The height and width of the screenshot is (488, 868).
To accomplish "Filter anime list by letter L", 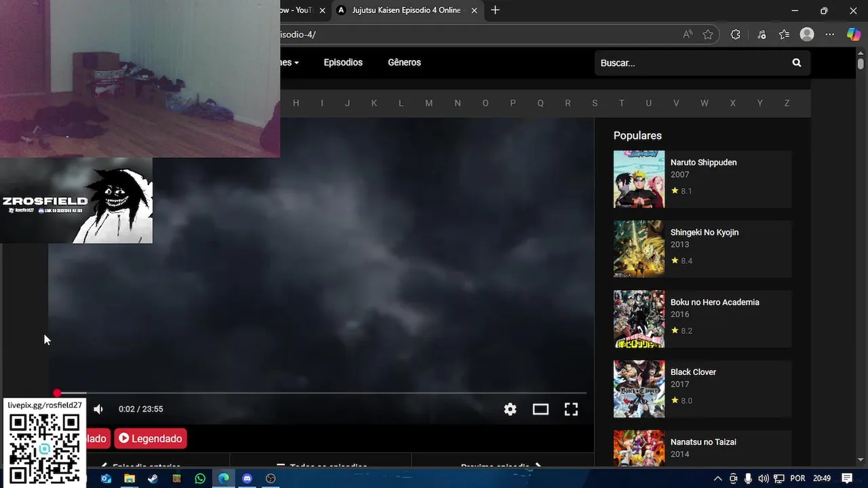I will pyautogui.click(x=401, y=103).
